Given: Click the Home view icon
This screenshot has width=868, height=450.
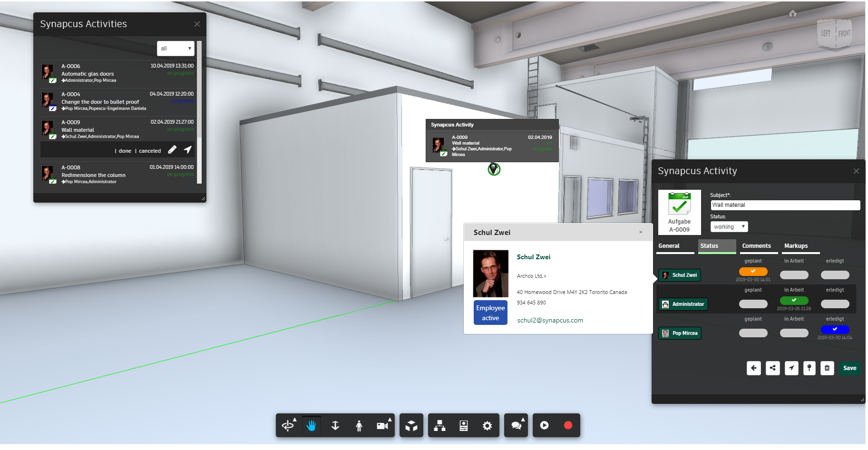Looking at the screenshot, I should click(x=792, y=13).
